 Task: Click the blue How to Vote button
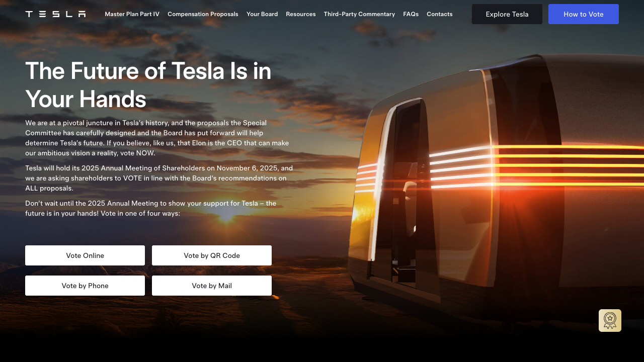pyautogui.click(x=584, y=14)
